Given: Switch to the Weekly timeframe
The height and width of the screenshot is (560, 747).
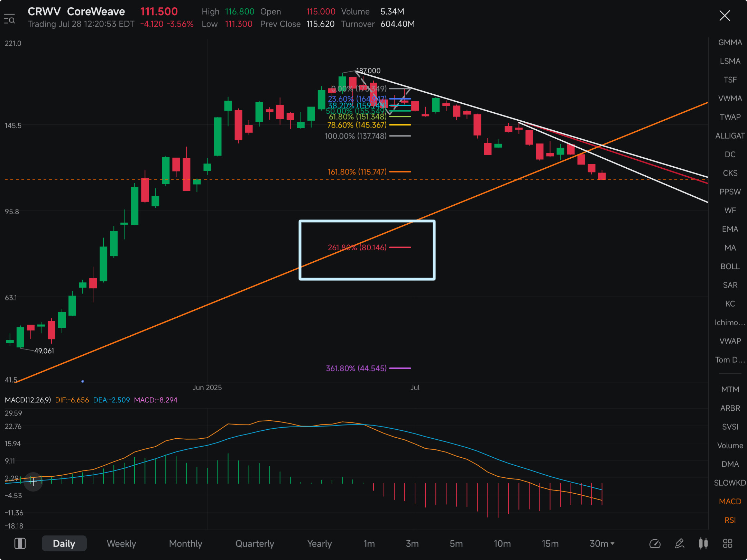Looking at the screenshot, I should tap(121, 543).
